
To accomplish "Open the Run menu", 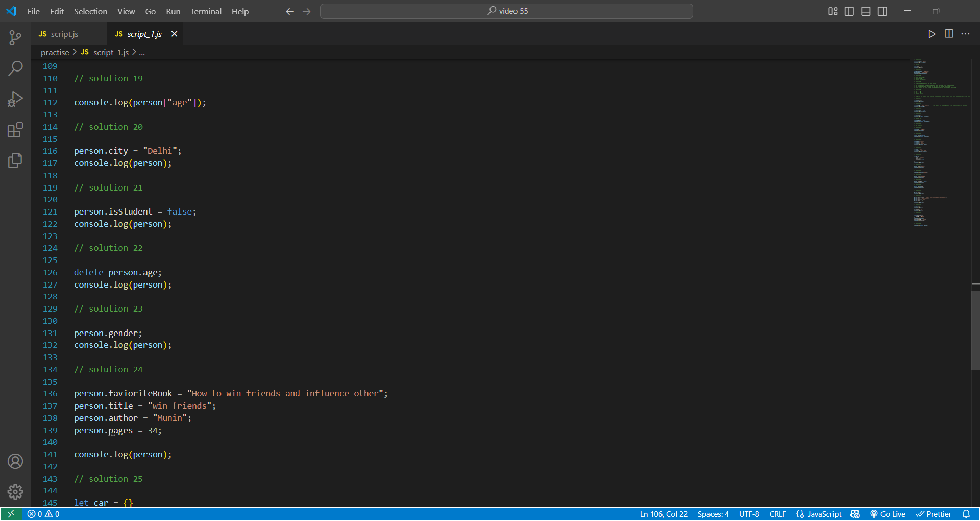I will pos(173,11).
